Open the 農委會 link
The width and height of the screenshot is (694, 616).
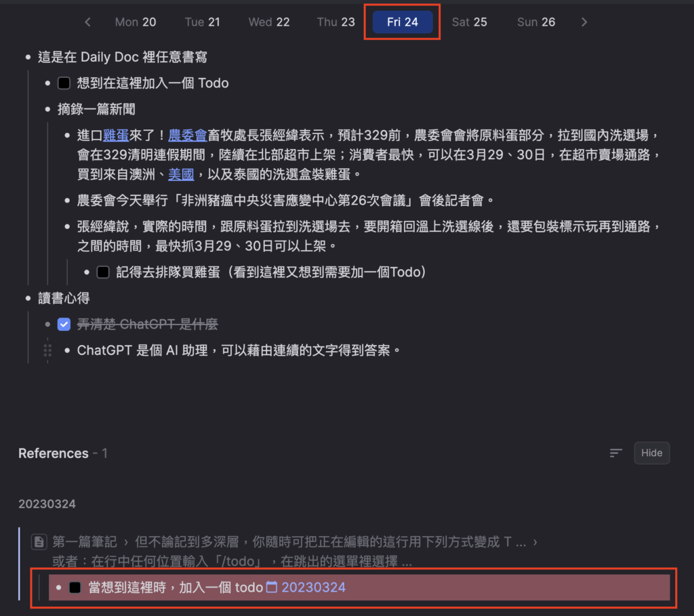[187, 135]
